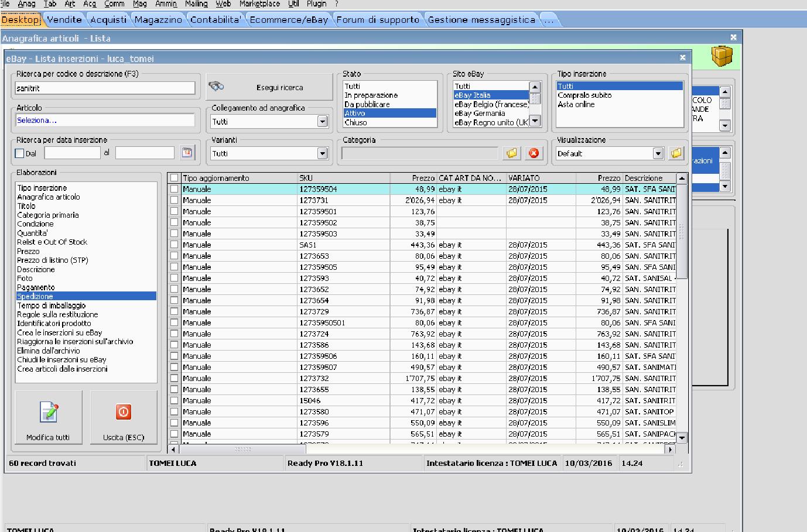Click the table's horizontal scrollbar thumb
This screenshot has width=807, height=532.
242,449
